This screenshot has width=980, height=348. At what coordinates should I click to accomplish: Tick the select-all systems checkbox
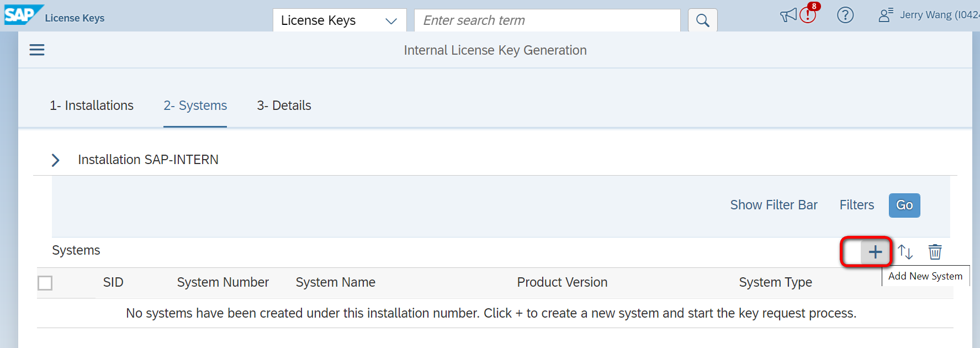(x=45, y=283)
